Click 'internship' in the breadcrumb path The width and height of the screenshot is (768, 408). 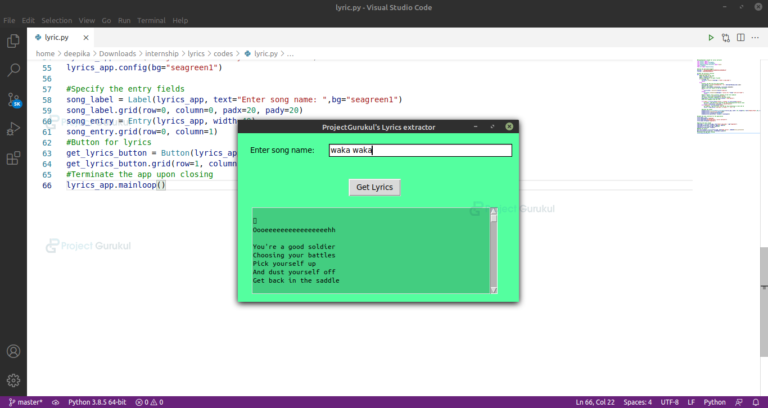[162, 54]
